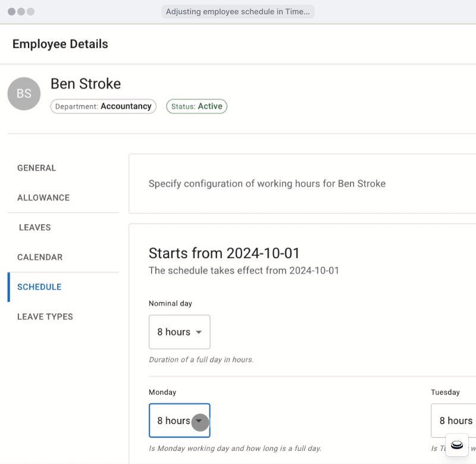
Task: Open the General tab
Action: click(36, 168)
